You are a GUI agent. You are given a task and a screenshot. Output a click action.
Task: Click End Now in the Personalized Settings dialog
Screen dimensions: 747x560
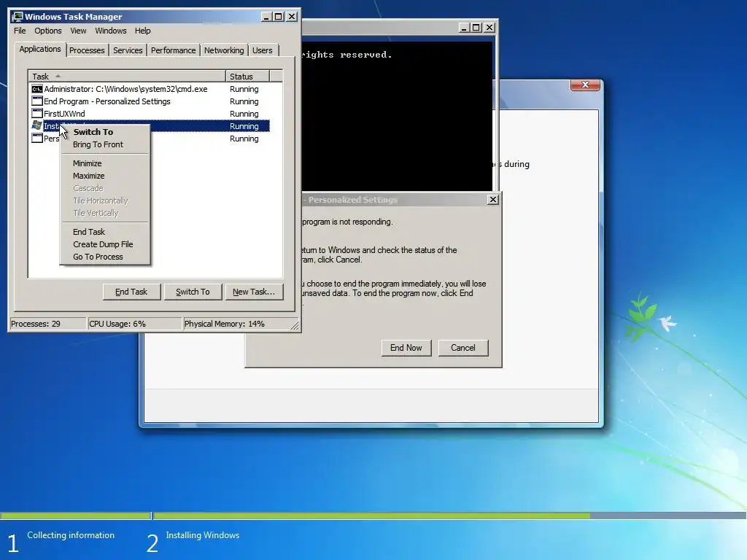[x=406, y=348]
